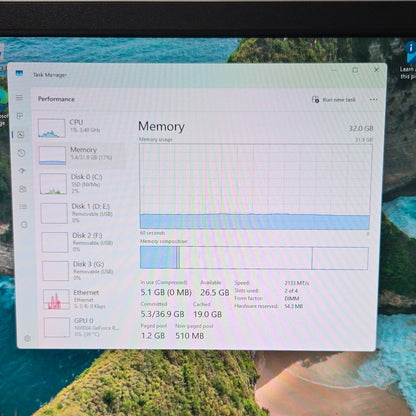
Task: Click the Slots used value 2 of 4
Action: click(291, 291)
